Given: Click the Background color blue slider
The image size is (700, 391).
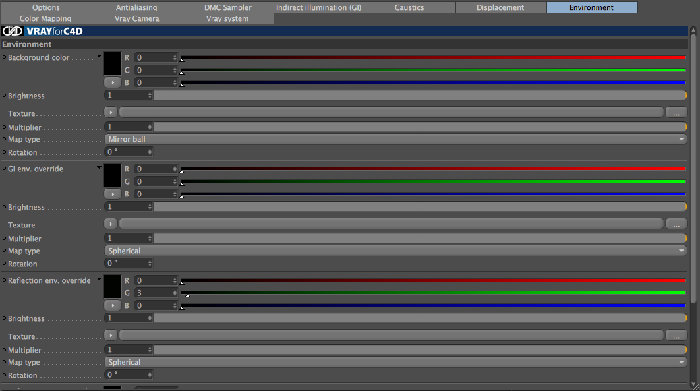Looking at the screenshot, I should click(x=433, y=83).
